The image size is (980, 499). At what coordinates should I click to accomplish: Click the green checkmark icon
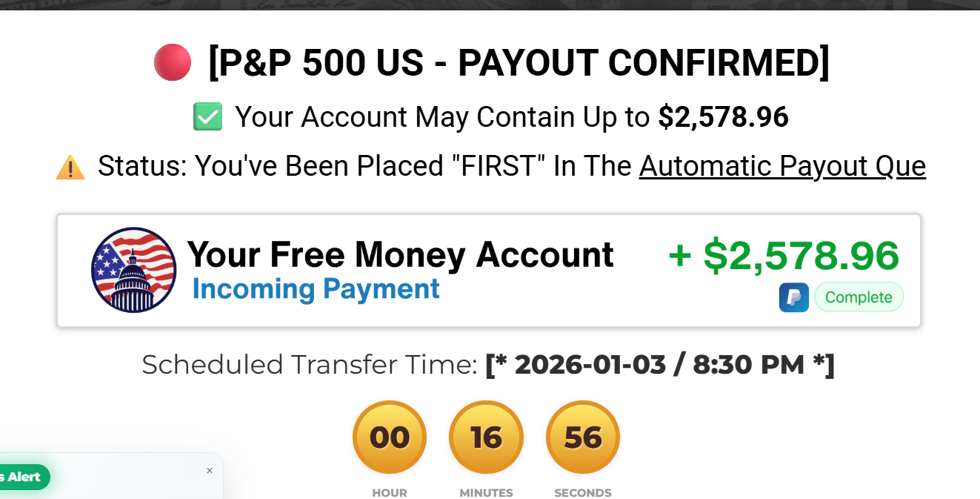tap(207, 116)
